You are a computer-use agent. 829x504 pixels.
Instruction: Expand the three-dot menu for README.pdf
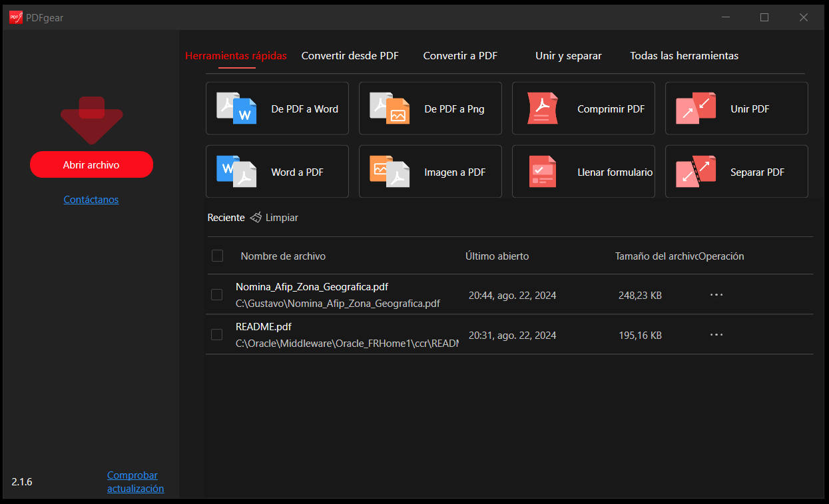pyautogui.click(x=716, y=334)
